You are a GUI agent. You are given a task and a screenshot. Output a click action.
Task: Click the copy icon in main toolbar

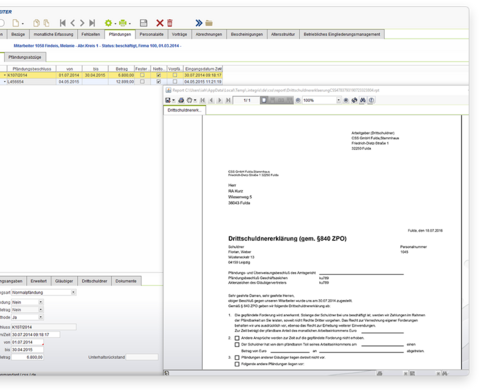[x=36, y=23]
